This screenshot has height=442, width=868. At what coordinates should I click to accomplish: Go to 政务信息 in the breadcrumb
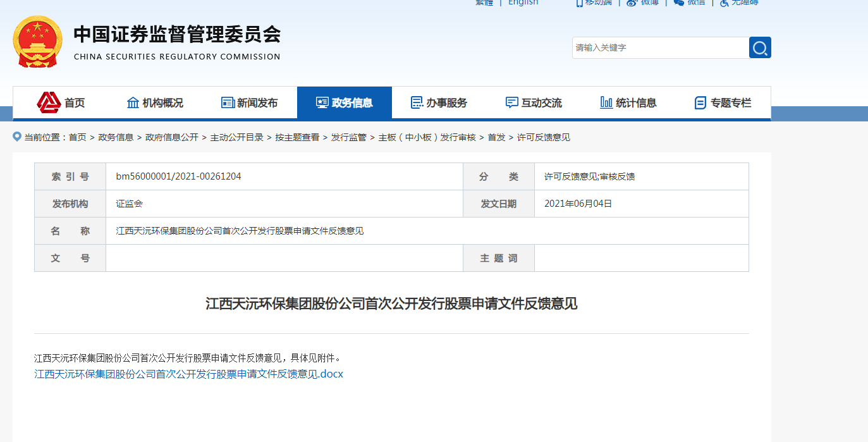[x=116, y=137]
